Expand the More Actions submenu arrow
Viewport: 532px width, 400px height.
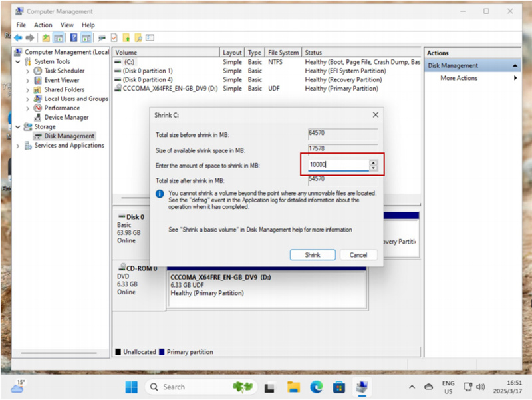[515, 78]
